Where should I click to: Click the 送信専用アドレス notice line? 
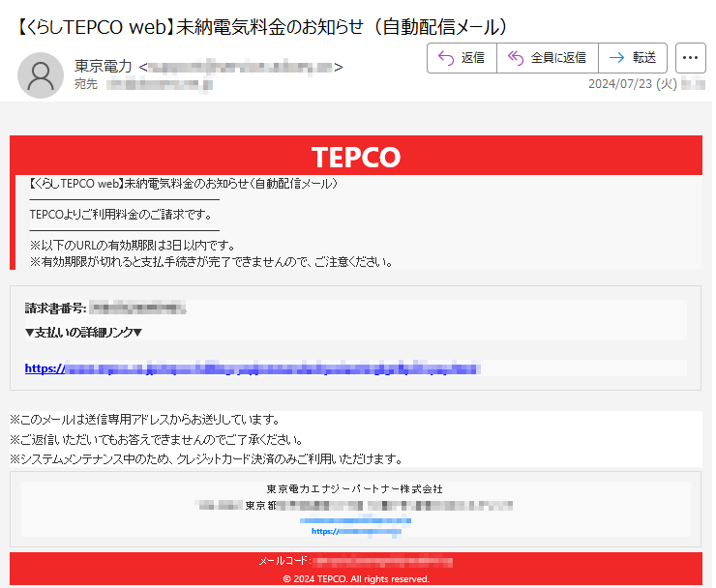[145, 419]
